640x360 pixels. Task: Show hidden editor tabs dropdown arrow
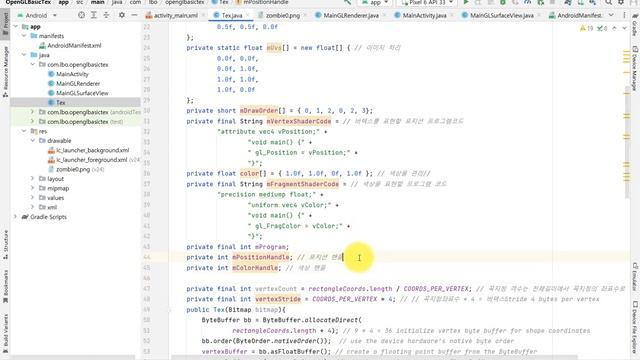611,15
